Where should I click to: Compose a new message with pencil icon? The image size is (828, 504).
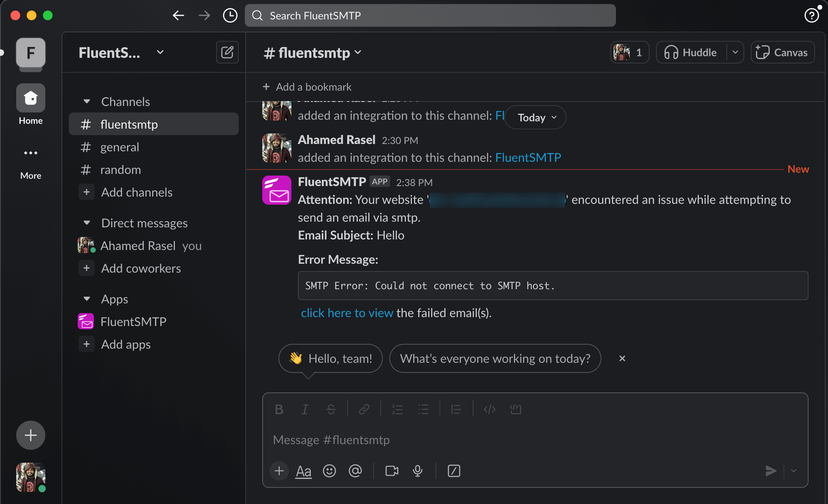tap(227, 52)
